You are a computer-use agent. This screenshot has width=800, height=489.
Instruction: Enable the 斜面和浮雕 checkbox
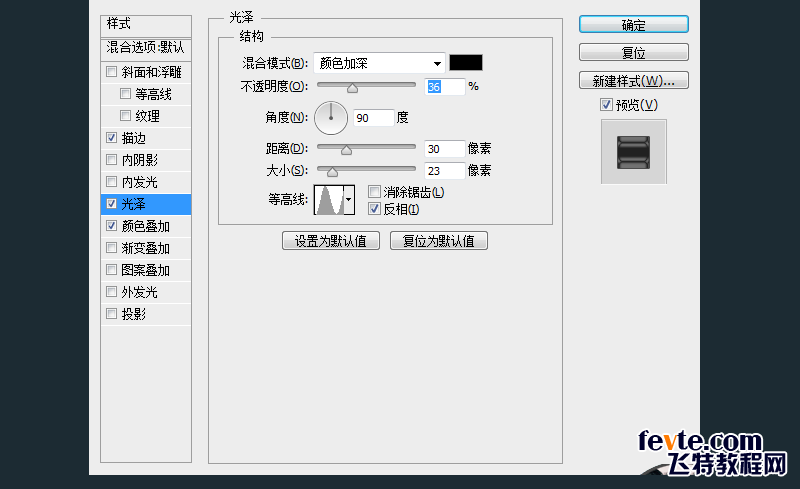pos(111,71)
